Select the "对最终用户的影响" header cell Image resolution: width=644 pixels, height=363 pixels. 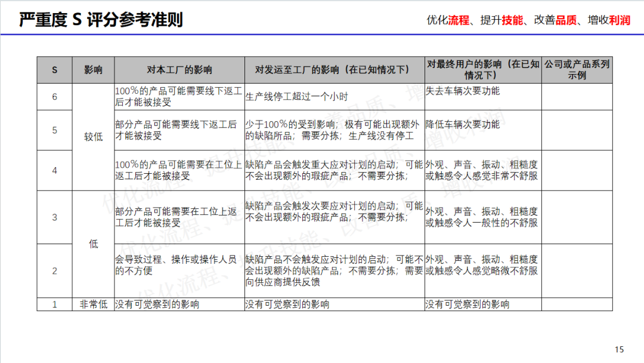(x=482, y=70)
